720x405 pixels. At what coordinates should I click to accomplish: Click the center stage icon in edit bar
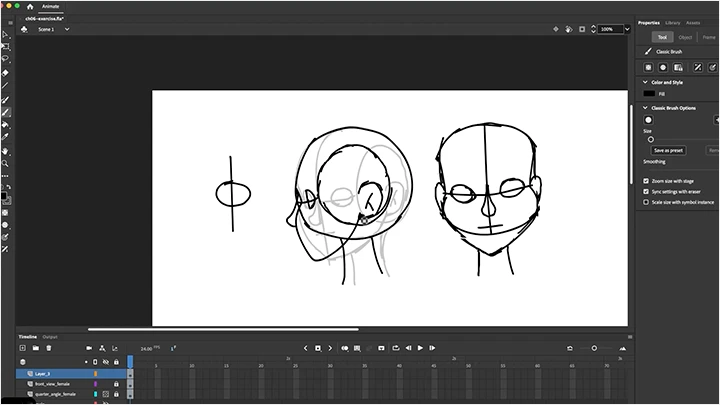[556, 29]
